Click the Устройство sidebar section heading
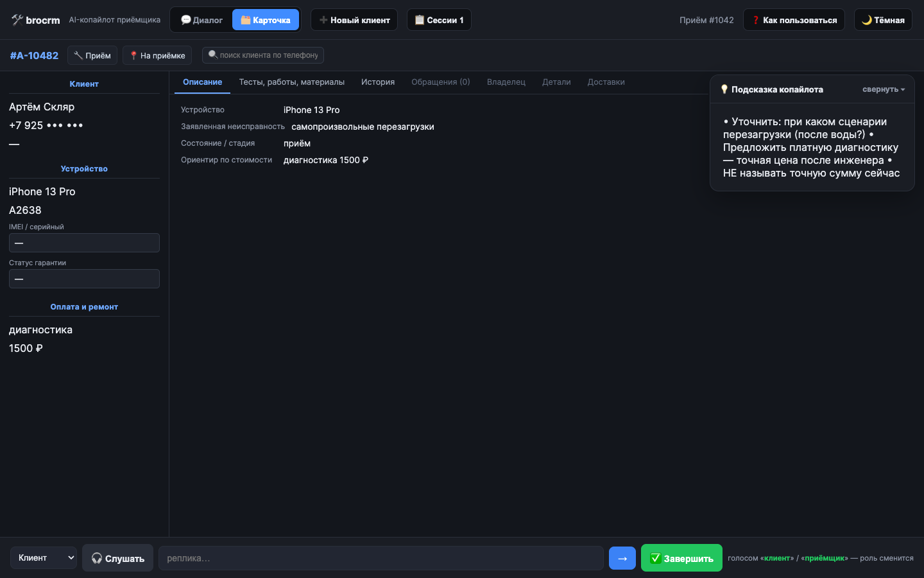 pyautogui.click(x=84, y=169)
